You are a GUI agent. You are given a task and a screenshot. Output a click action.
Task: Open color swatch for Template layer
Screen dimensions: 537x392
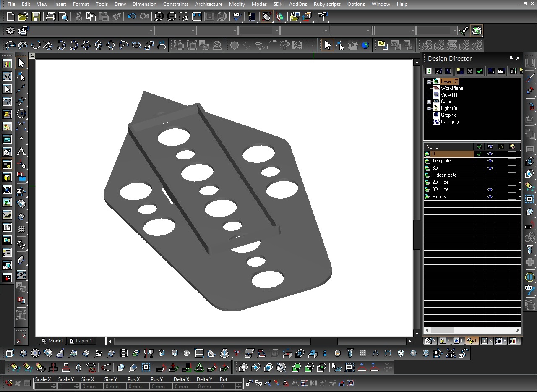pos(512,161)
